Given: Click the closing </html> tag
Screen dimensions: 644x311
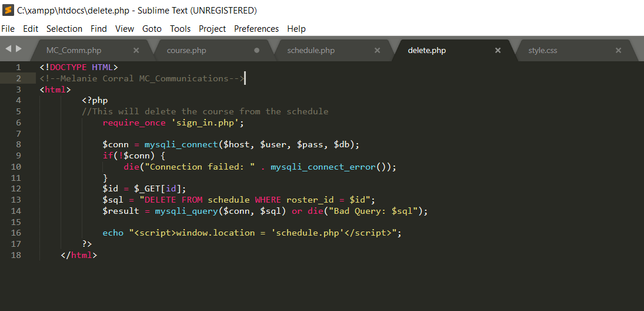Looking at the screenshot, I should (x=79, y=255).
